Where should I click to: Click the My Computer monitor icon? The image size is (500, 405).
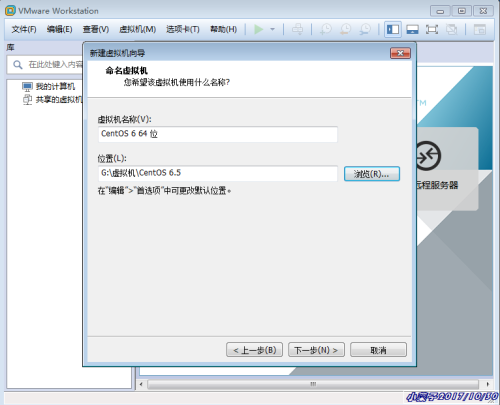(27, 87)
